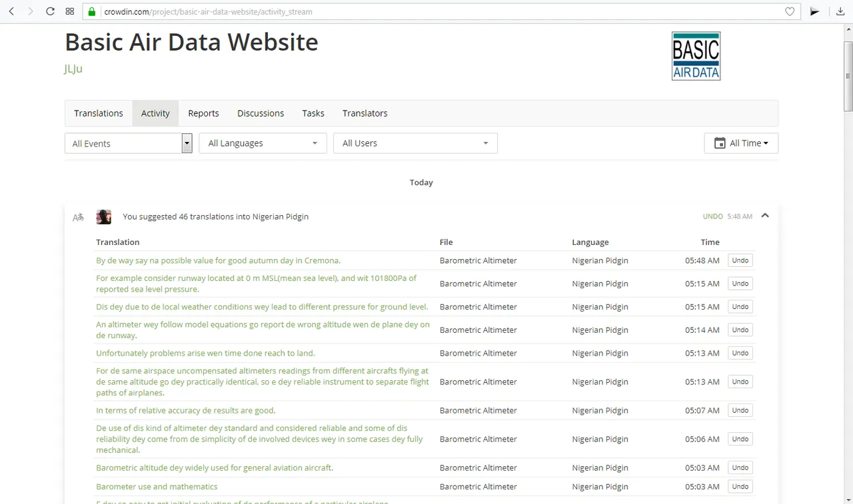The height and width of the screenshot is (504, 853).
Task: Undo the 'autumn day in Cremona' translation
Action: coord(740,260)
